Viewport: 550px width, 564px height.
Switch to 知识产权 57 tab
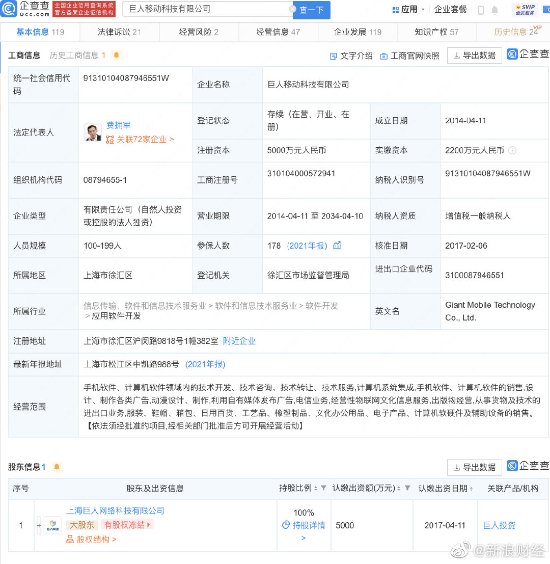tap(436, 32)
